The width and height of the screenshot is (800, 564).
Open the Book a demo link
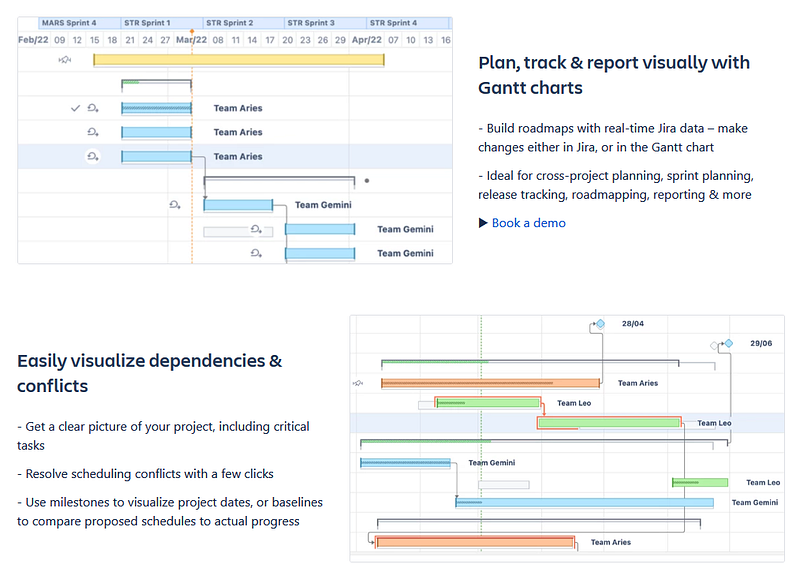[x=528, y=223]
